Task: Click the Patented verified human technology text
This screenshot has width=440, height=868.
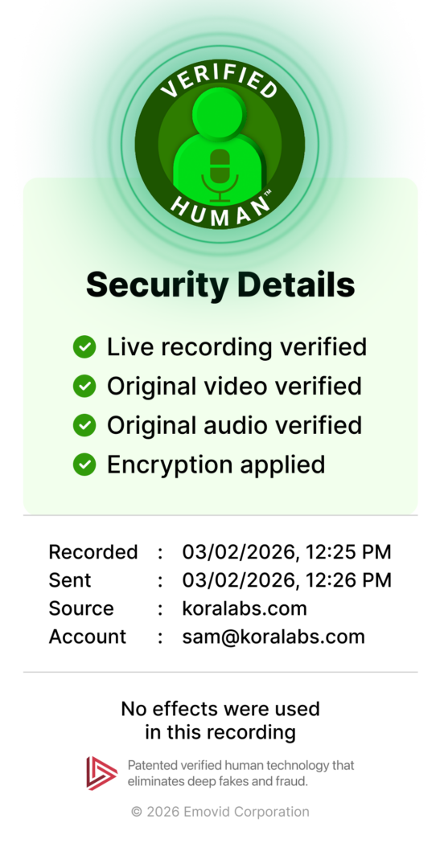Action: tap(241, 773)
